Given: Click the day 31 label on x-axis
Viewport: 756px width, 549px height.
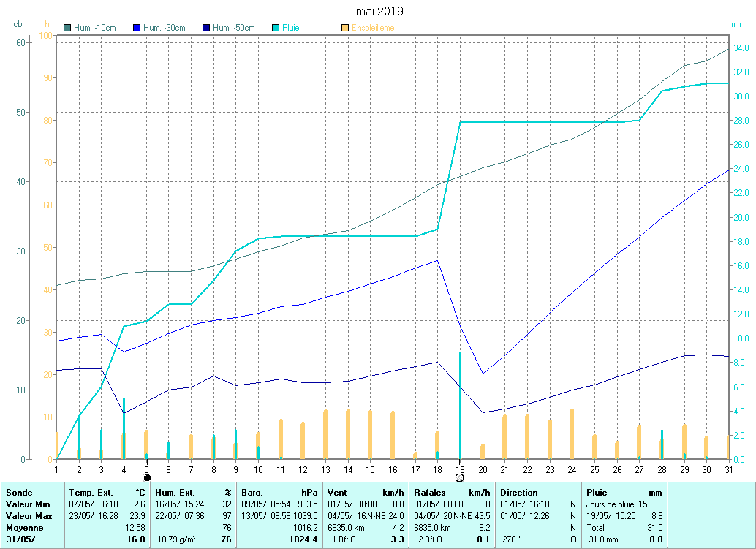Looking at the screenshot, I should pos(728,469).
